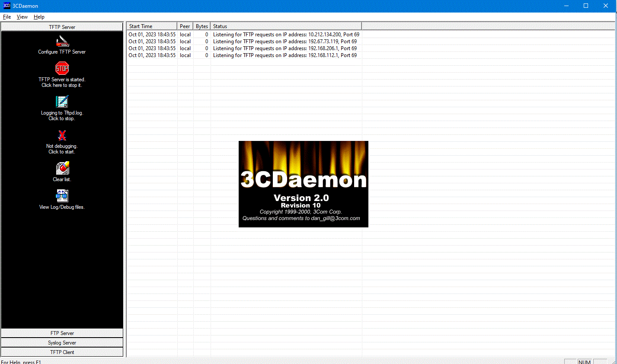Click the Peer column header
This screenshot has height=364, width=617.
[x=185, y=26]
